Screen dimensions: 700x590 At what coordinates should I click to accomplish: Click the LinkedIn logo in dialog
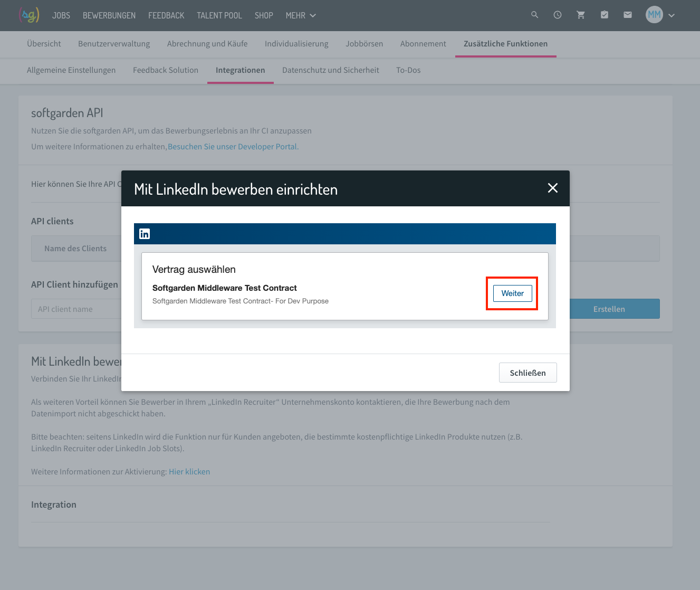(145, 234)
